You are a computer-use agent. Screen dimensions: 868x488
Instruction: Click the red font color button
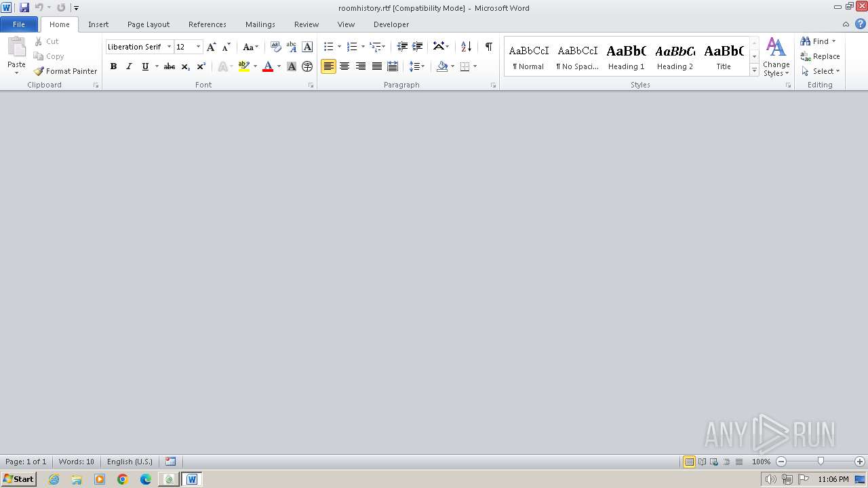pyautogui.click(x=268, y=66)
